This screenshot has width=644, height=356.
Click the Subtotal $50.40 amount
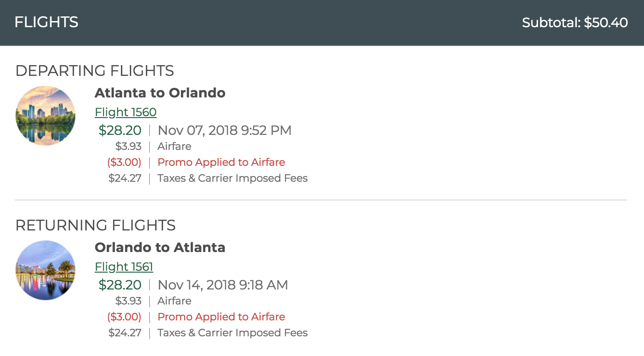(x=574, y=22)
